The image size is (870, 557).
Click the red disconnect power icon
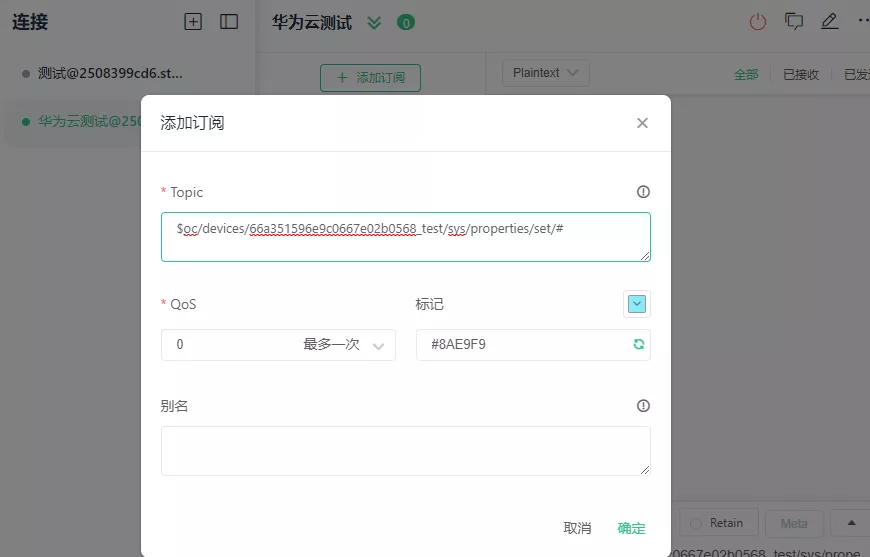tap(758, 21)
